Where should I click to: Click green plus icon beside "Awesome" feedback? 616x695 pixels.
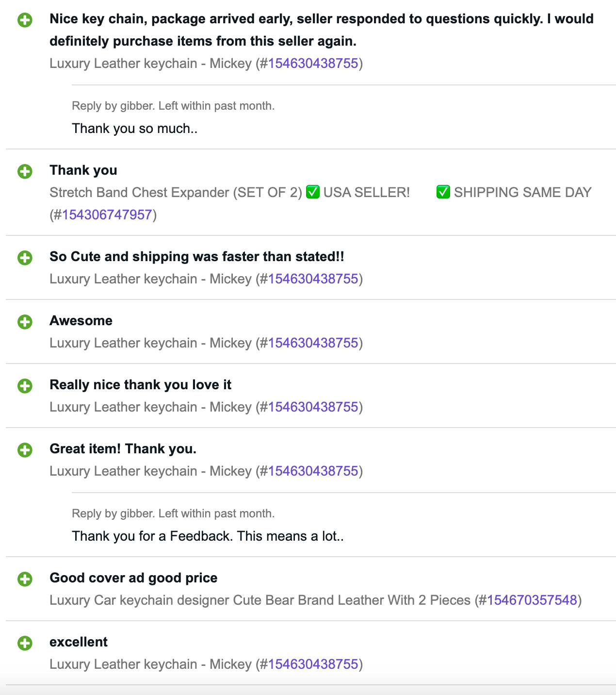pyautogui.click(x=25, y=322)
